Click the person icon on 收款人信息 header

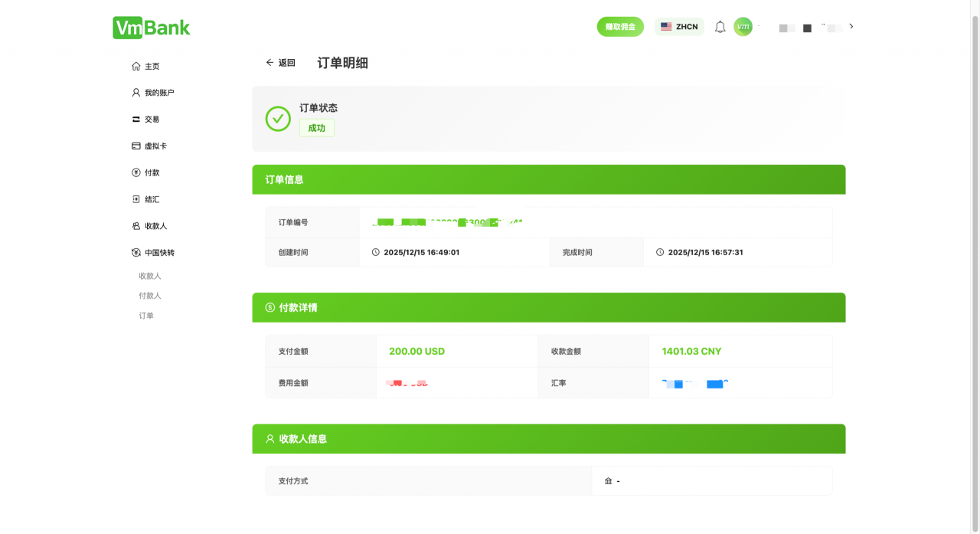(x=269, y=438)
